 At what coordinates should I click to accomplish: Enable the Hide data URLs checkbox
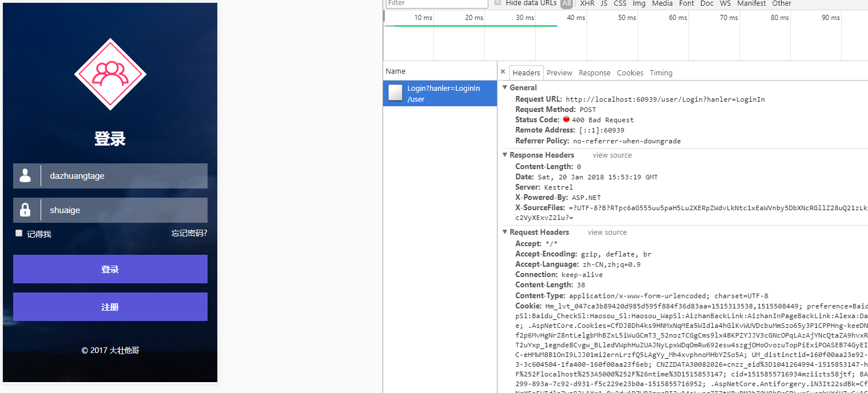point(498,3)
